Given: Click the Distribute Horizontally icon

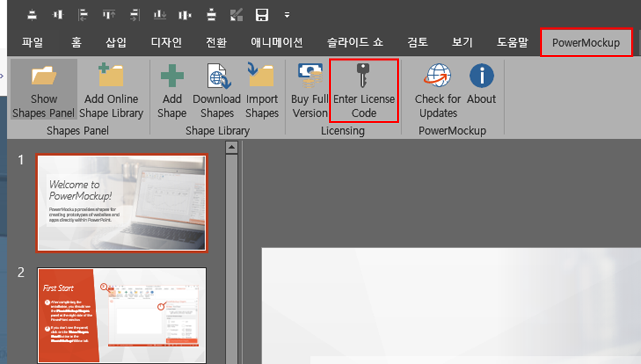Looking at the screenshot, I should coord(185,15).
